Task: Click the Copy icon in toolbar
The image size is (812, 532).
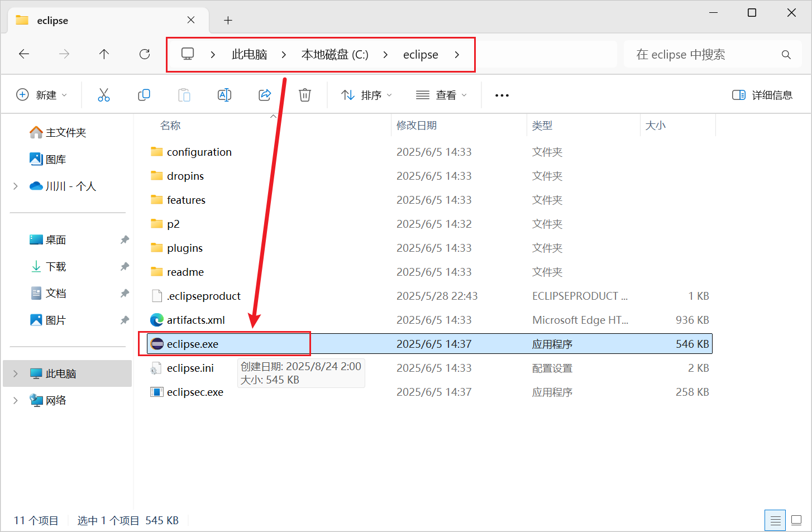Action: tap(144, 95)
